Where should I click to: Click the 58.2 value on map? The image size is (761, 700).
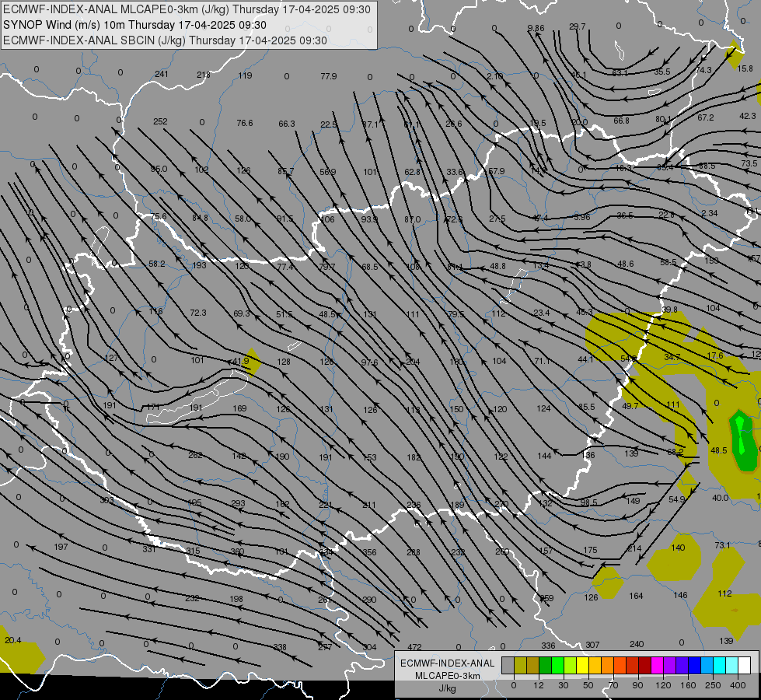[157, 264]
